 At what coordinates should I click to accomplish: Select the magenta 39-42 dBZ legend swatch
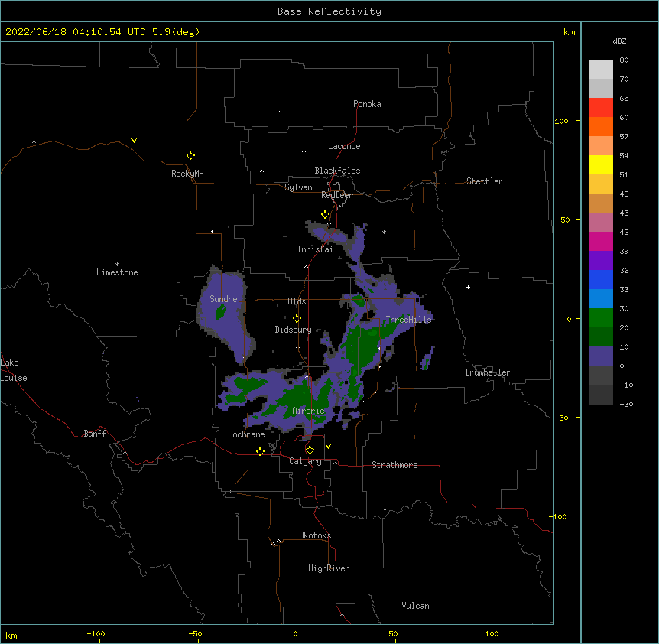[x=601, y=242]
